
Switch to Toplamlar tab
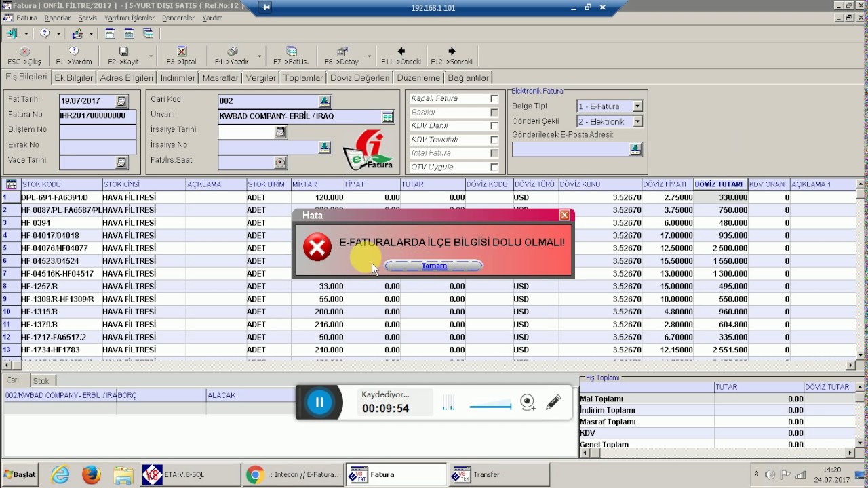[x=303, y=78]
